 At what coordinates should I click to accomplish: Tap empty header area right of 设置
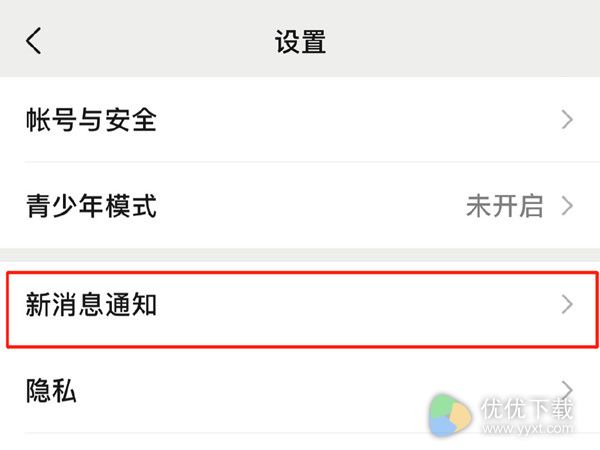459,41
